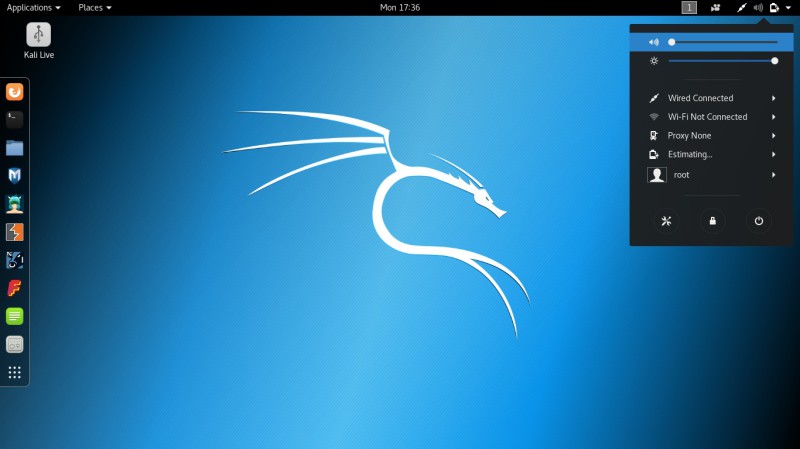Open the Applications menu
This screenshot has width=800, height=449.
coord(33,7)
